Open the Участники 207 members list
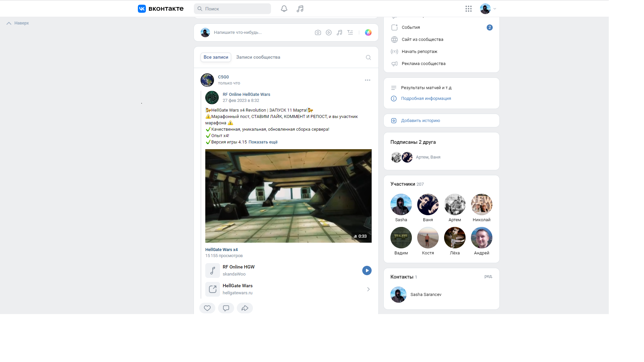The height and width of the screenshot is (362, 644). (407, 184)
